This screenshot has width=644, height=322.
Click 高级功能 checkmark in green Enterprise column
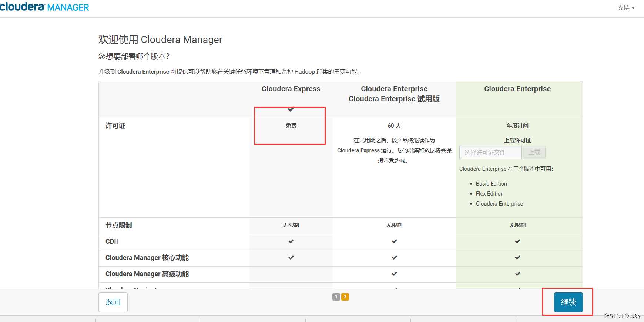coord(517,274)
